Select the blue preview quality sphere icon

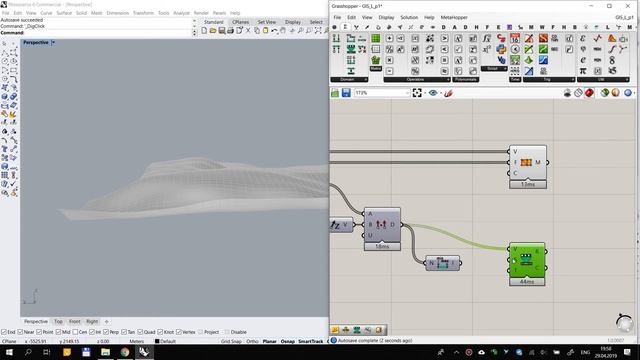[628, 93]
